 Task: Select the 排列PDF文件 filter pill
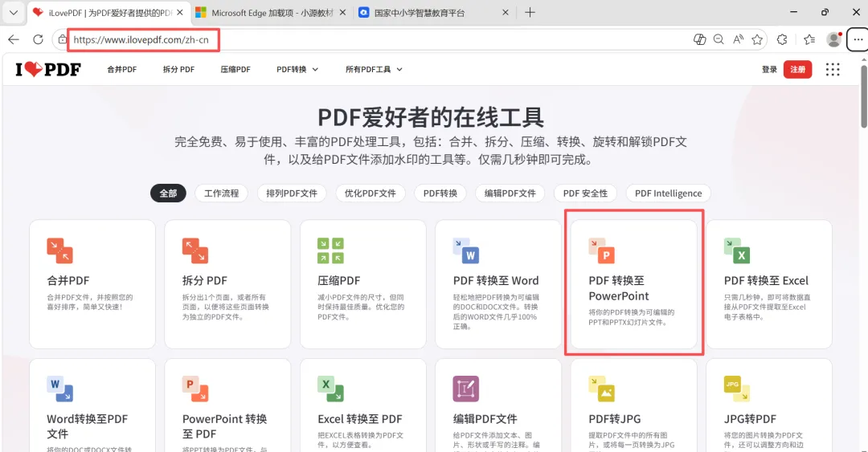click(x=292, y=193)
